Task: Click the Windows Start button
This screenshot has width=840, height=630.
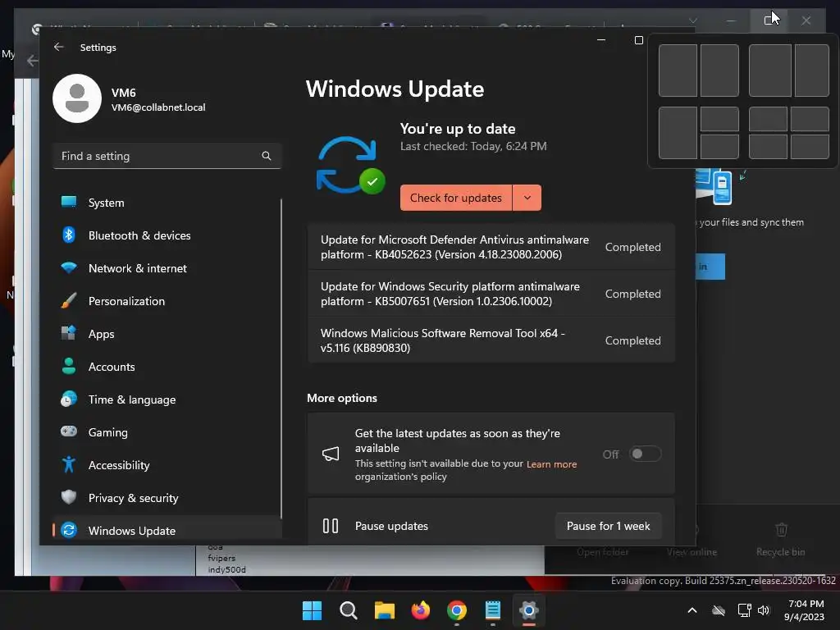Action: tap(313, 610)
